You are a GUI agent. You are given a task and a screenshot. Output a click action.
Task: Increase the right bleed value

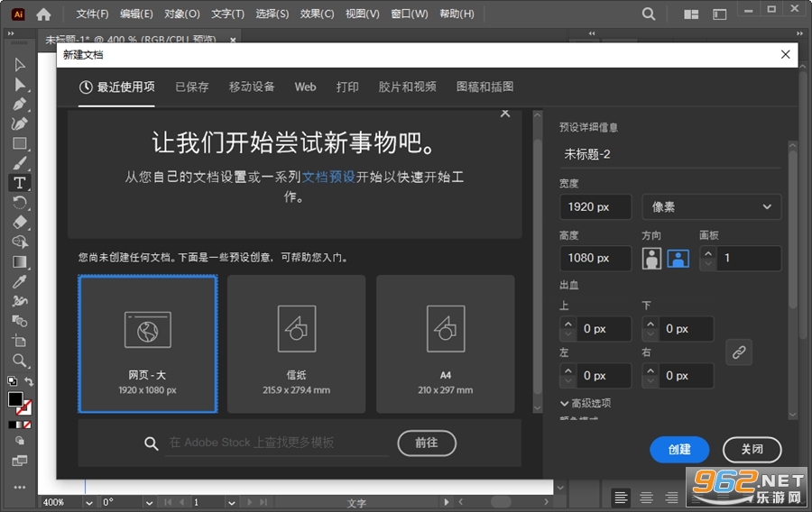(651, 370)
